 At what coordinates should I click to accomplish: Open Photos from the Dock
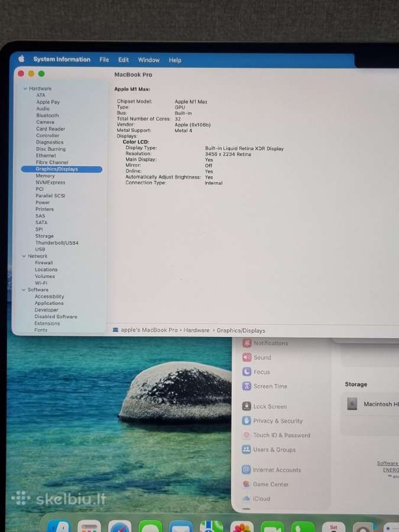pyautogui.click(x=242, y=527)
